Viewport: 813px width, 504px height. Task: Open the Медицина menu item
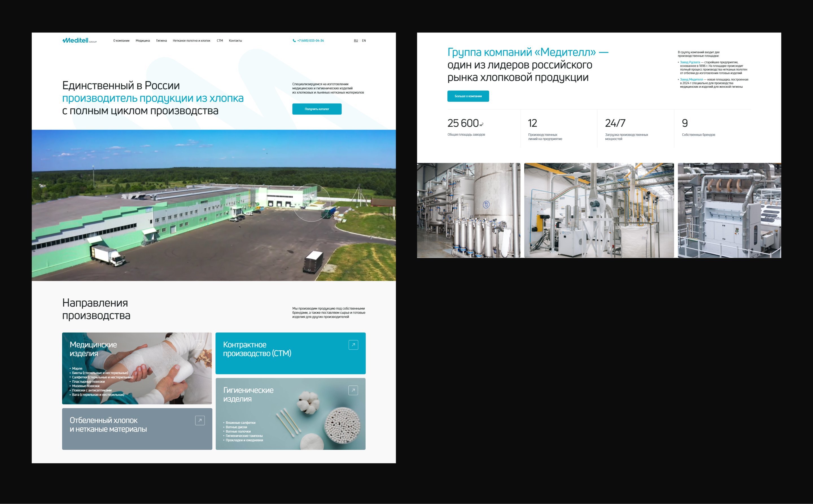[x=143, y=41]
